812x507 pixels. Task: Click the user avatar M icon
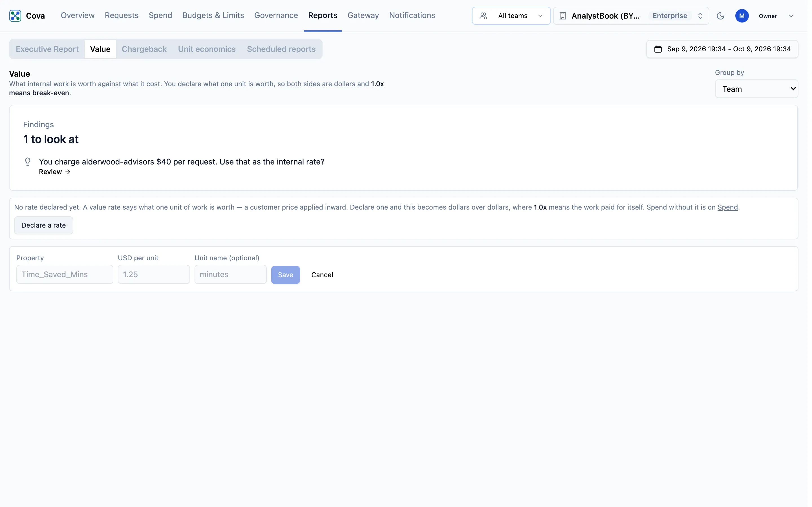(x=742, y=16)
